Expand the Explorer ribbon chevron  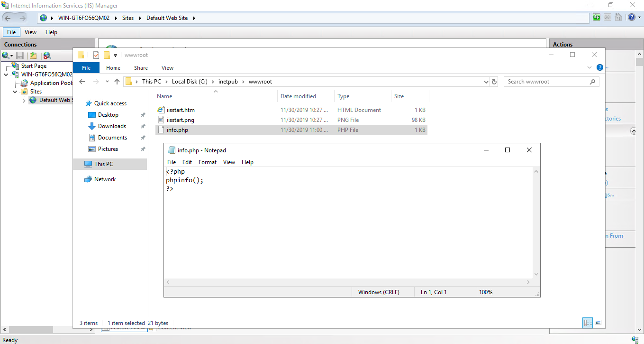pyautogui.click(x=590, y=68)
